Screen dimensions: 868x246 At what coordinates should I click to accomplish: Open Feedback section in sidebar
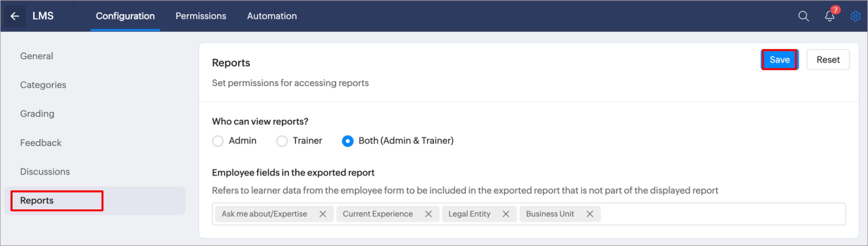(x=41, y=143)
